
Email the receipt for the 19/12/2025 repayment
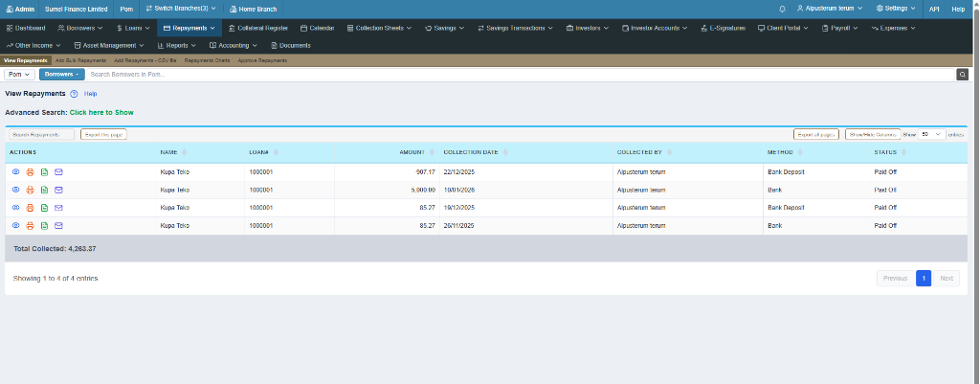58,208
